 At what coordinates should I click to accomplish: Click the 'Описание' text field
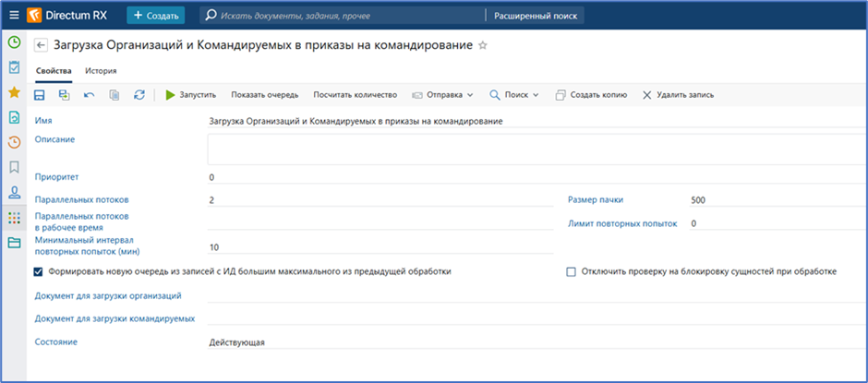click(536, 150)
